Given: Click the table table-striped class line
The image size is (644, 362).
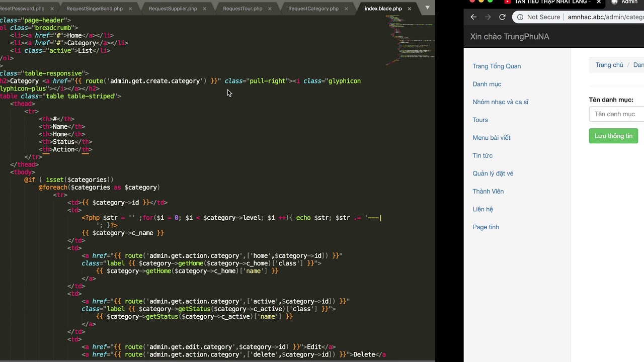Looking at the screenshot, I should tap(60, 96).
